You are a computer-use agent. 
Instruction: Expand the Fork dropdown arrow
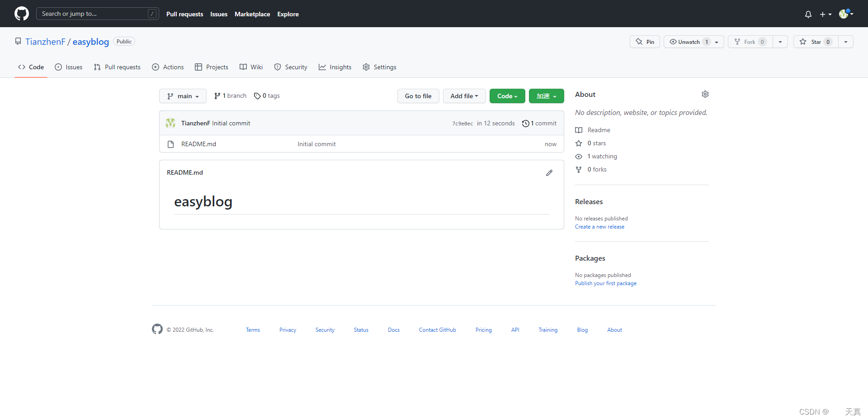(780, 42)
